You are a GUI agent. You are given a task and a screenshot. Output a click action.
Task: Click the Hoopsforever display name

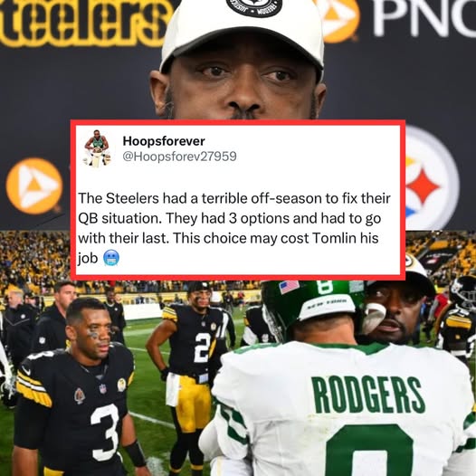click(164, 141)
